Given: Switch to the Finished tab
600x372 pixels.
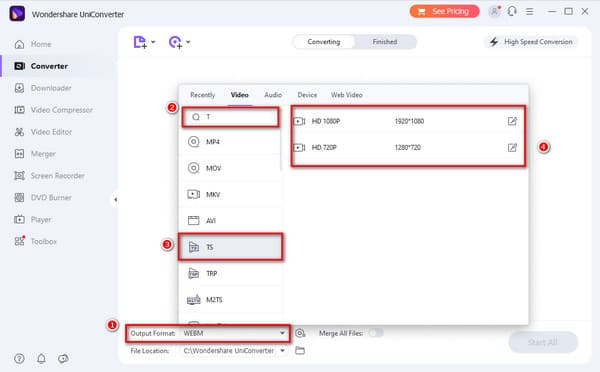Looking at the screenshot, I should [x=385, y=42].
